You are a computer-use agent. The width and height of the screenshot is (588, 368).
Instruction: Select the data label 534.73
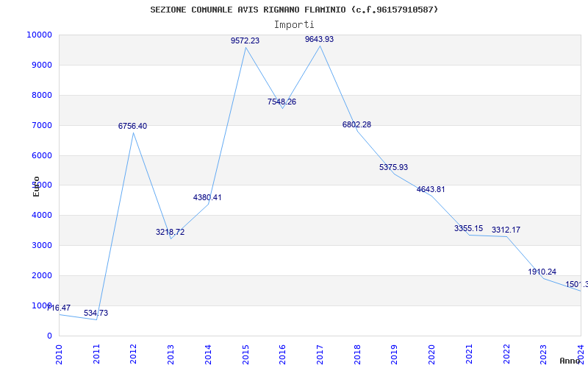point(96,314)
